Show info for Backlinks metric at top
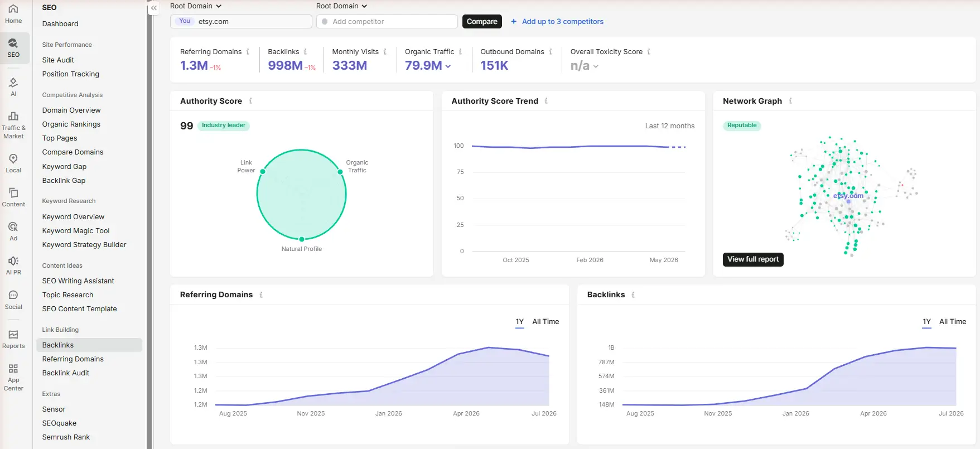Image resolution: width=980 pixels, height=449 pixels. point(305,51)
